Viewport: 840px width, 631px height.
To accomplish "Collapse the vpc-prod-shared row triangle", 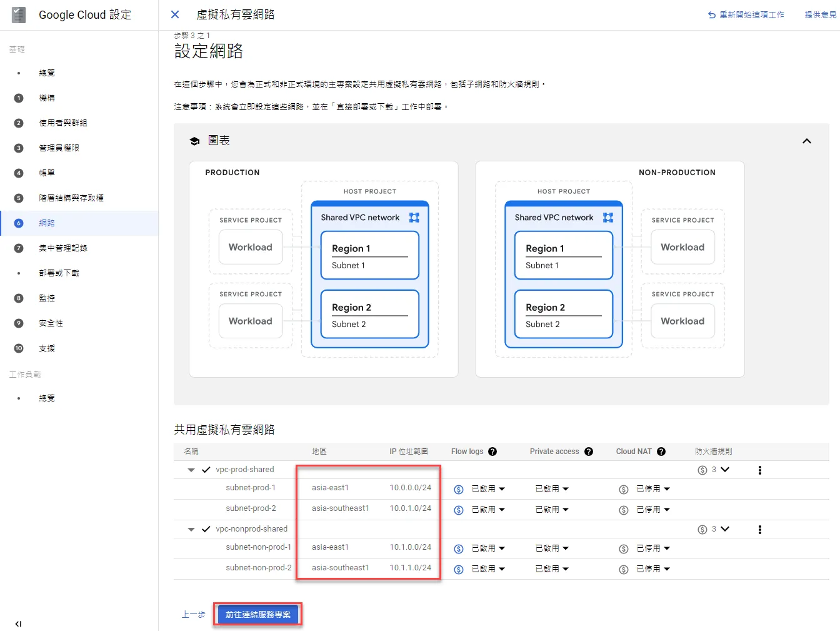I will coord(191,470).
